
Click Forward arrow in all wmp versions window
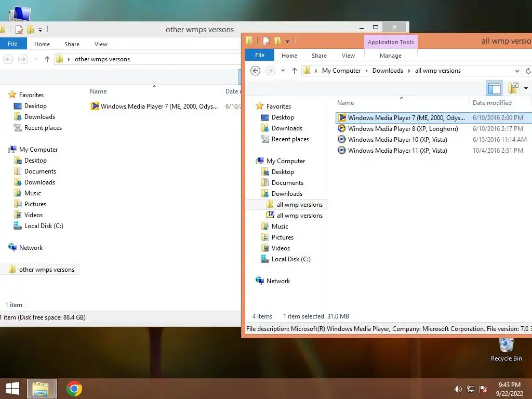(x=270, y=71)
